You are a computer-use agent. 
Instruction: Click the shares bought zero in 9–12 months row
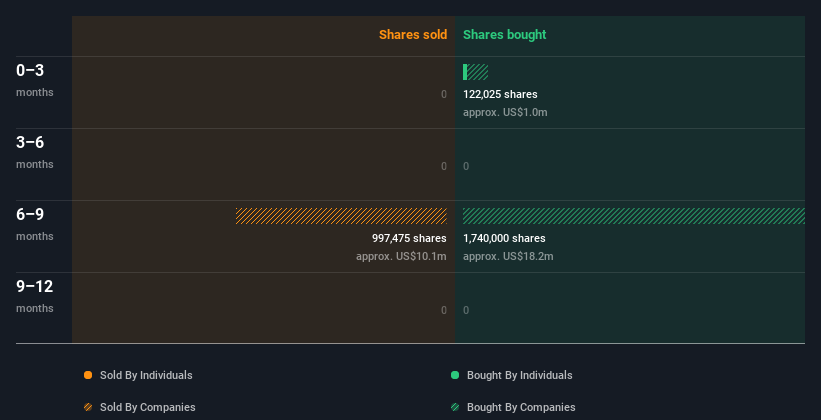[x=466, y=310]
